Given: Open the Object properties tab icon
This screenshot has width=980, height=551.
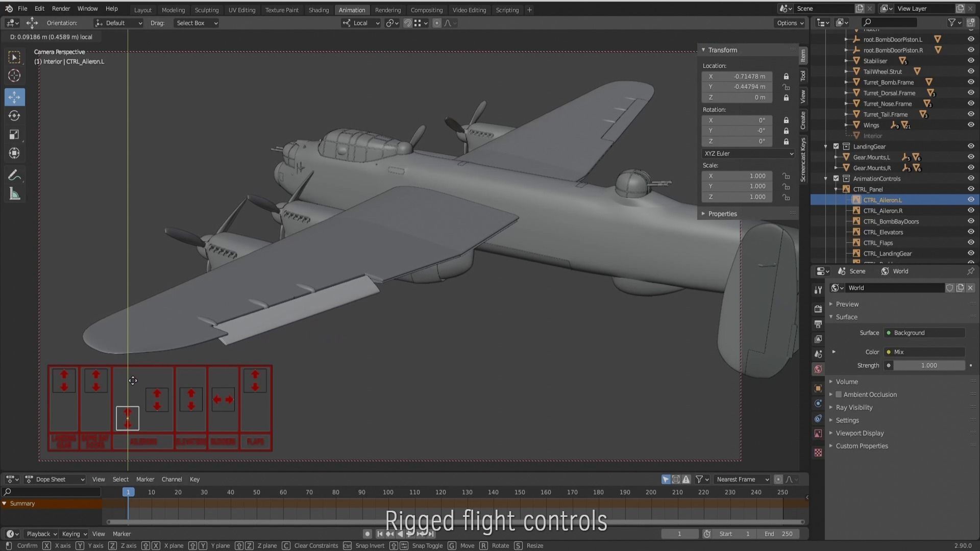Looking at the screenshot, I should tap(818, 389).
